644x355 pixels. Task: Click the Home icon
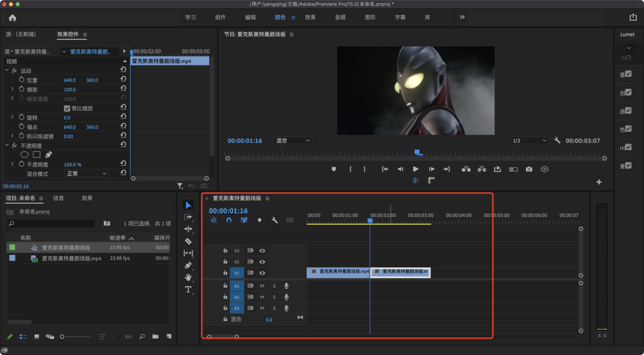pyautogui.click(x=13, y=18)
